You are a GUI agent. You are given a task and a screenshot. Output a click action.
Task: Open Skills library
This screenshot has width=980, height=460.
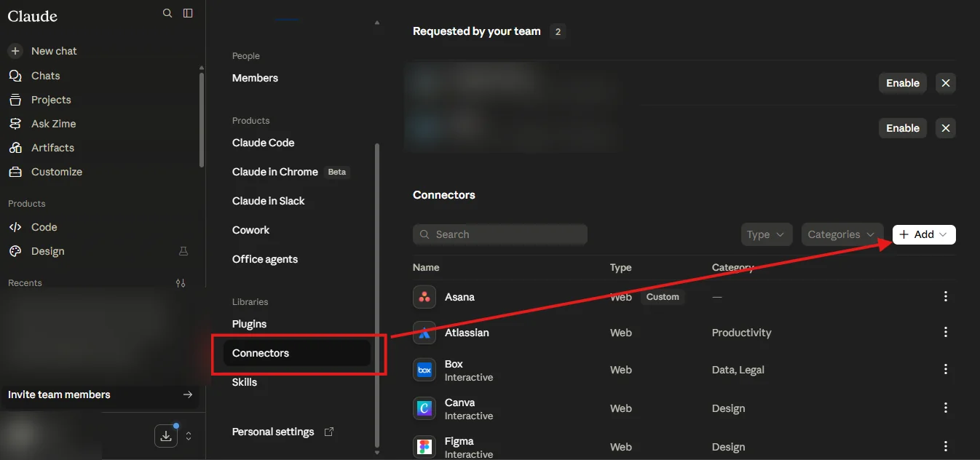(x=245, y=382)
